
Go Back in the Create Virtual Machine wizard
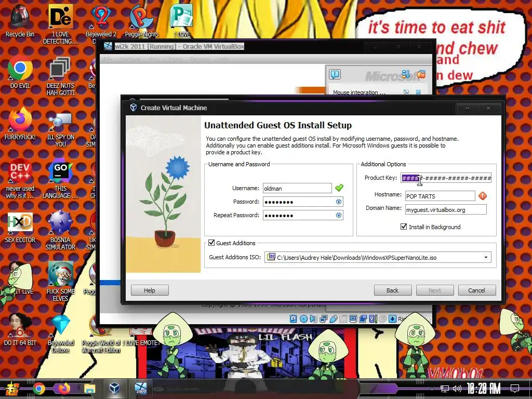[393, 290]
